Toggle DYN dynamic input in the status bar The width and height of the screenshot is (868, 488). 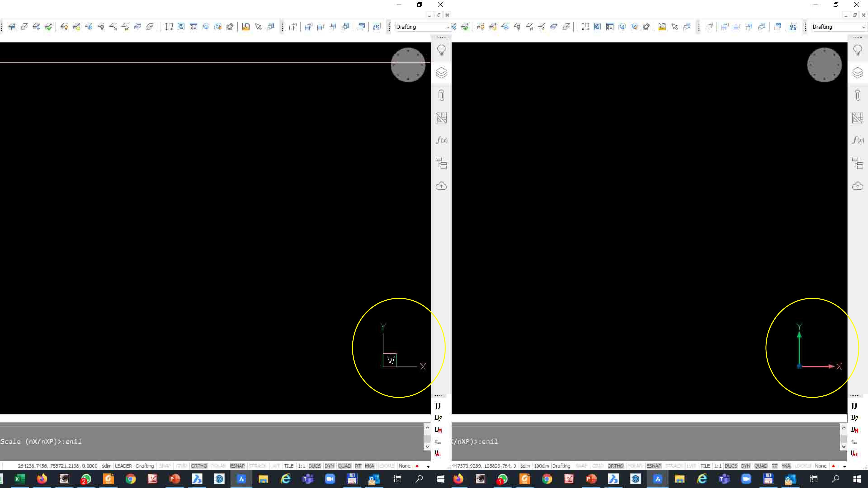point(329,466)
